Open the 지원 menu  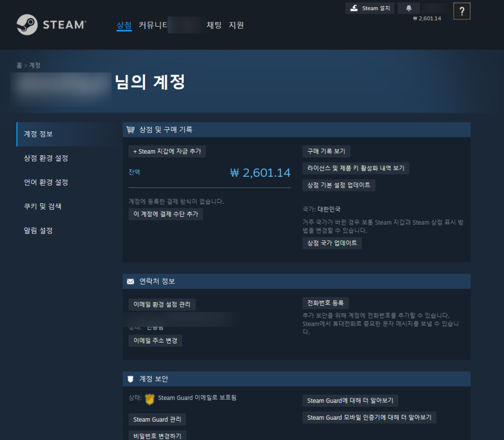click(x=236, y=25)
